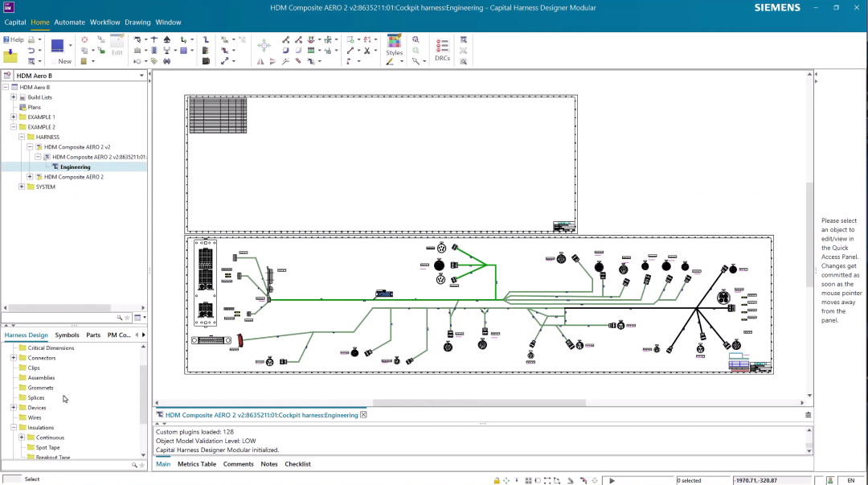Click the horizontal scrollbar under diagram canvas
Screen dimensions: 868x485
479,403
